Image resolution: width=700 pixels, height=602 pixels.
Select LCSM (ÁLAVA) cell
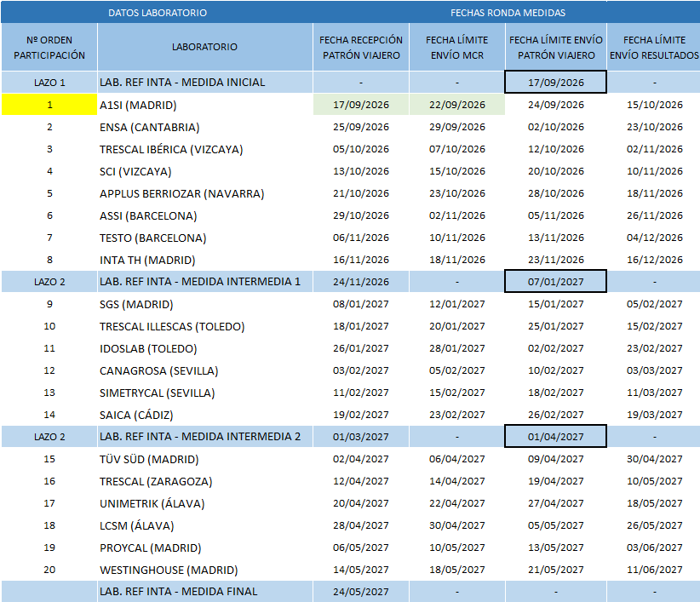click(205, 525)
